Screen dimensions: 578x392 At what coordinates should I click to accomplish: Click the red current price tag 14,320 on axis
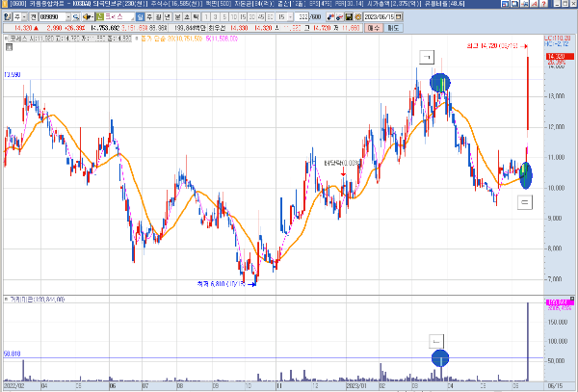(560, 57)
